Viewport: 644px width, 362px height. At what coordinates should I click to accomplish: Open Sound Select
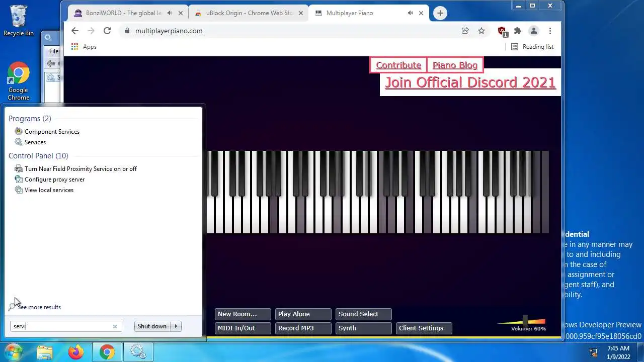point(364,314)
